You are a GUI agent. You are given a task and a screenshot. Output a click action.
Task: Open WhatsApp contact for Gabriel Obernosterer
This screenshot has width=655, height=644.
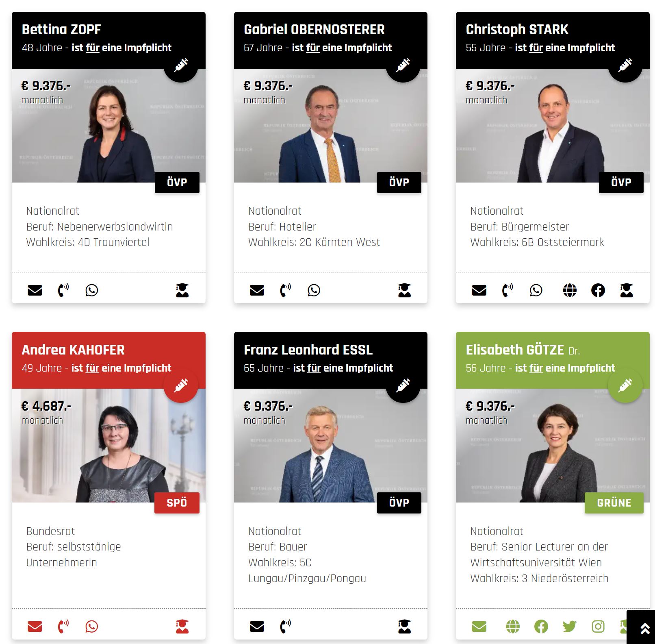pos(314,290)
